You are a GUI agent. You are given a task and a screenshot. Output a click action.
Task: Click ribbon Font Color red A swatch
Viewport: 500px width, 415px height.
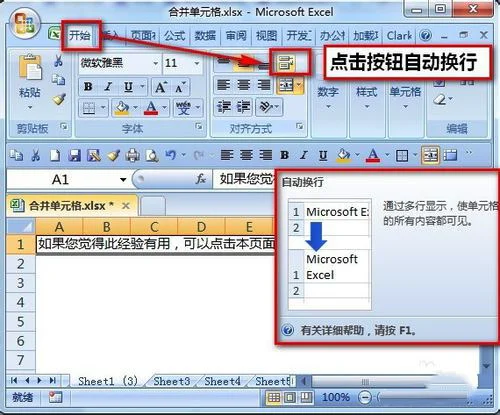pos(151,108)
